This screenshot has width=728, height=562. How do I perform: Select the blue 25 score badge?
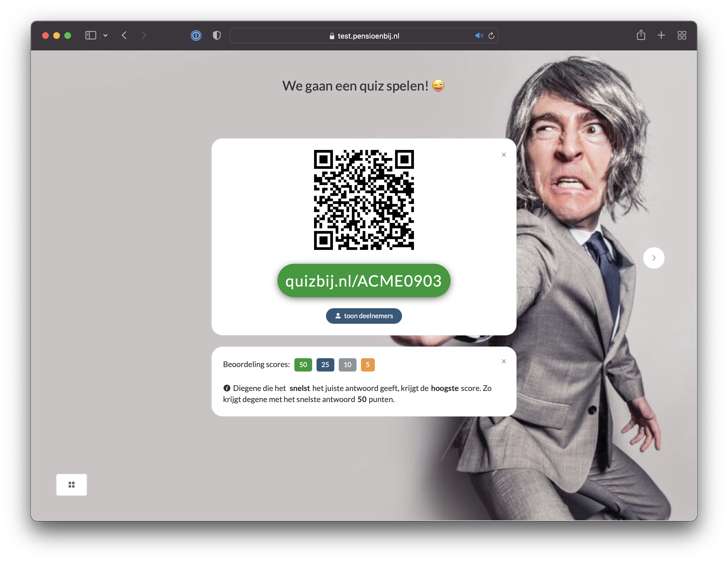tap(325, 365)
